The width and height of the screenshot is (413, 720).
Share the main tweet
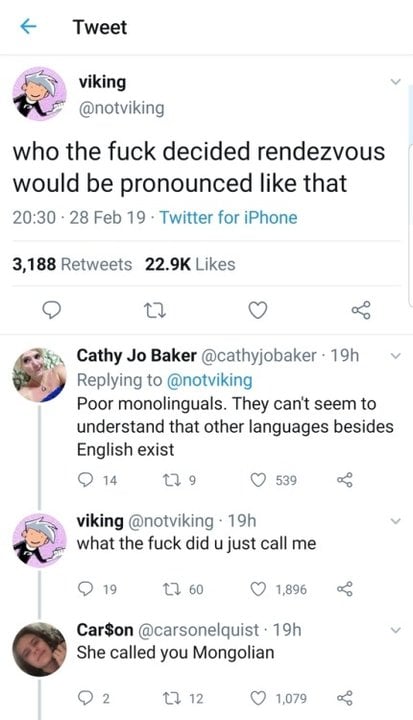point(361,310)
